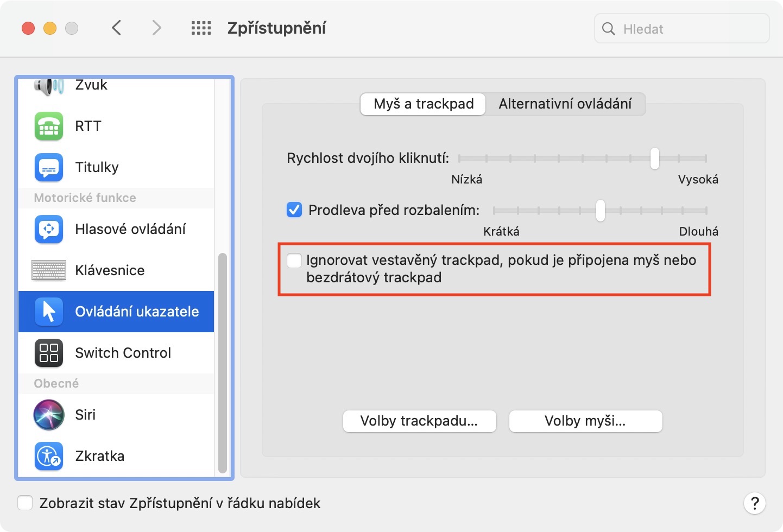Disable the Prodleva před rozbalením checkbox

(x=294, y=210)
